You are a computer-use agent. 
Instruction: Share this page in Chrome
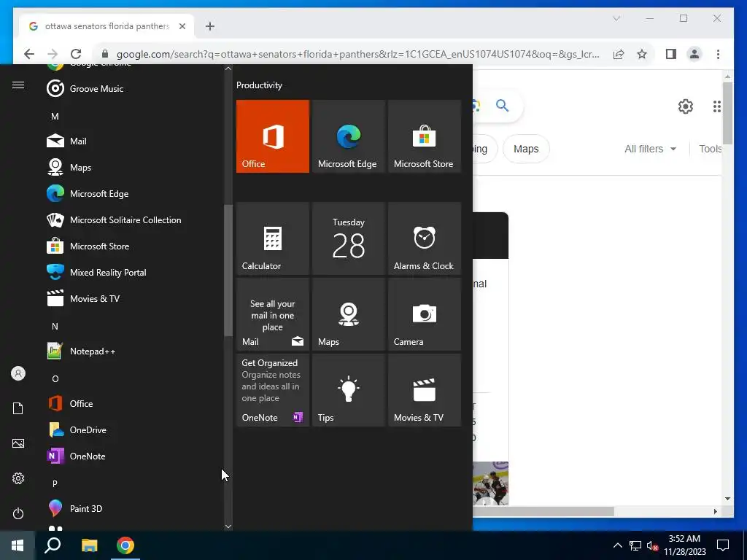619,54
